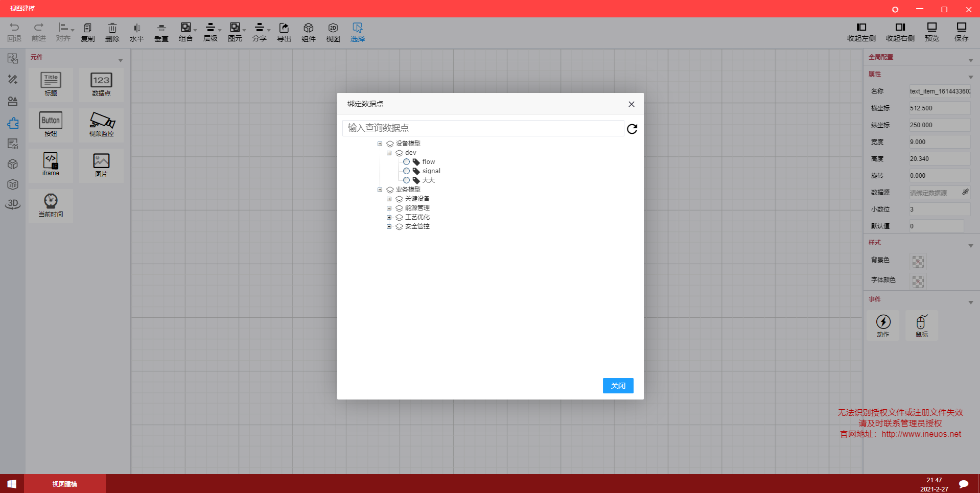Click the 字体颜色 color swatch
Image resolution: width=980 pixels, height=493 pixels.
(918, 281)
